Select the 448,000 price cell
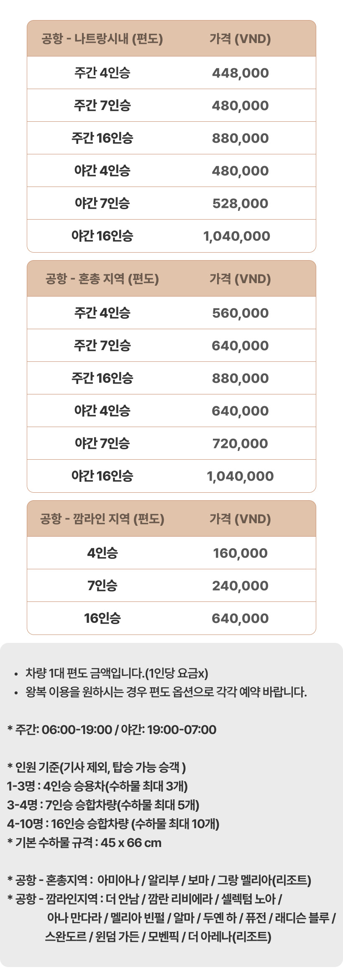This screenshot has width=343, height=980. pyautogui.click(x=240, y=73)
